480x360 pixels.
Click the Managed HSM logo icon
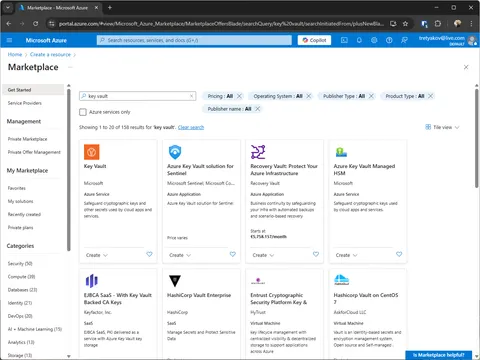[x=341, y=152]
